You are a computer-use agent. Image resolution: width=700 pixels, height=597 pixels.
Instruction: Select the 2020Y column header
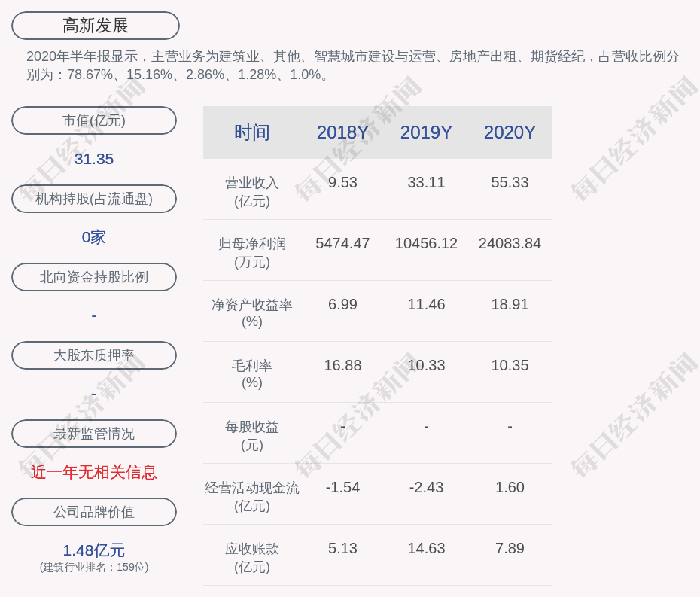point(510,132)
